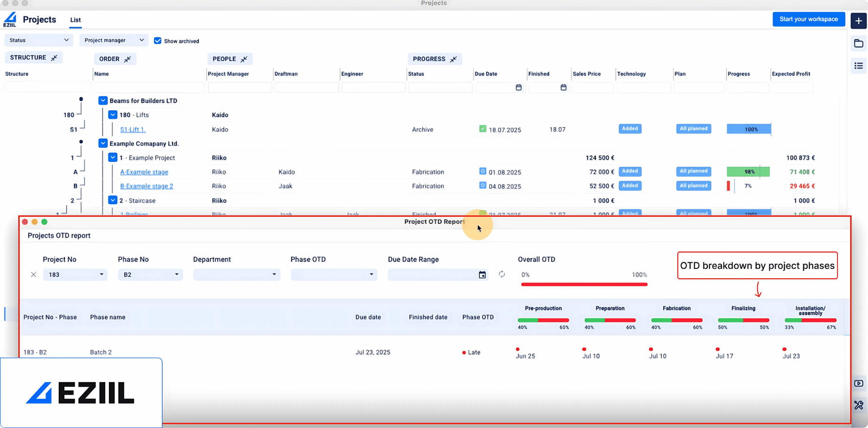Collapse the 2 - Staircase row

[113, 200]
